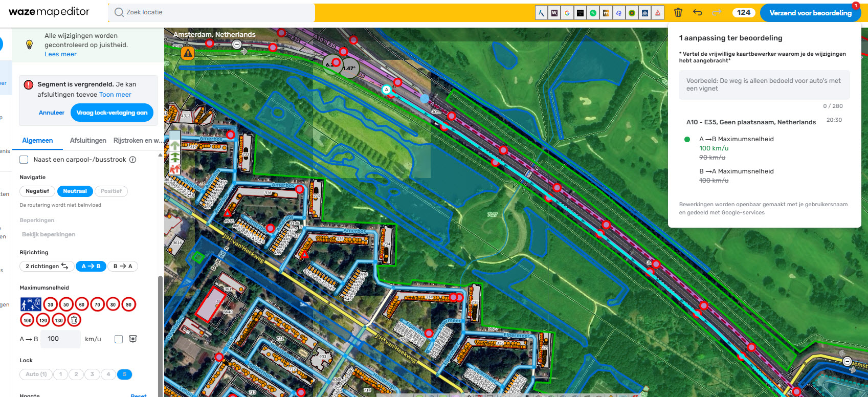Set navigation preference to Negatief
868x397 pixels.
[37, 191]
